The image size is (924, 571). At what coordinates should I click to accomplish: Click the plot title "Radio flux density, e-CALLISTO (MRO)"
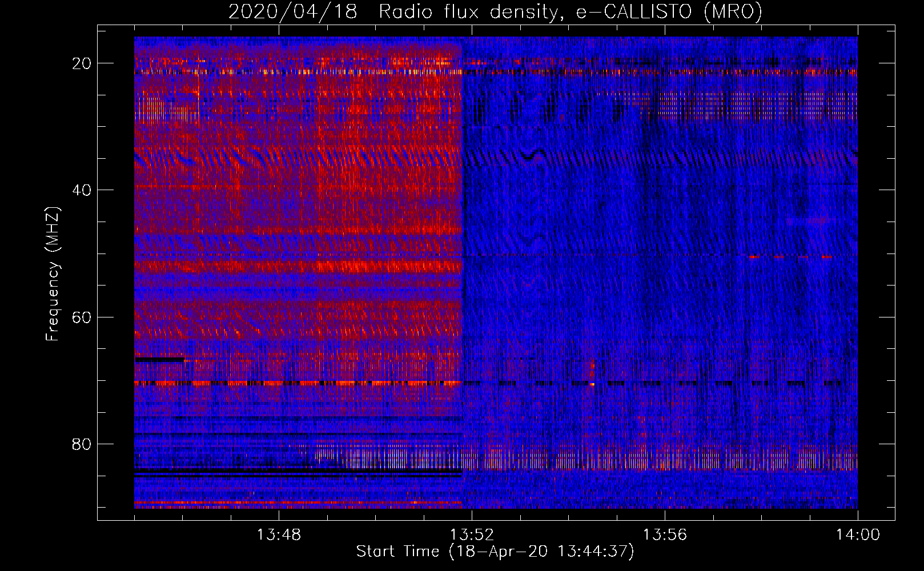(x=570, y=11)
